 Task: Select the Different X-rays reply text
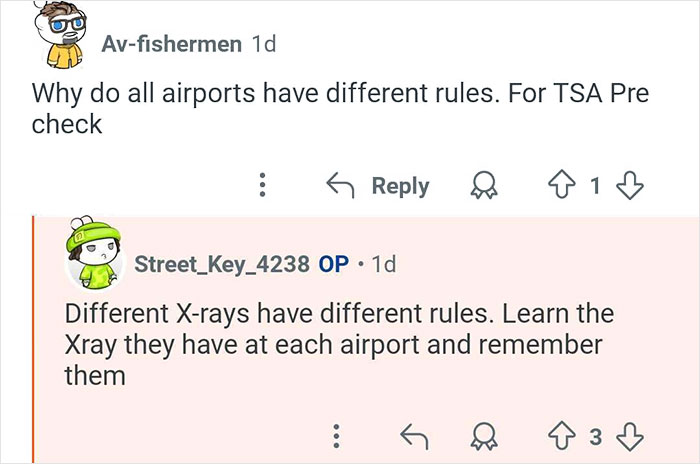(x=339, y=344)
